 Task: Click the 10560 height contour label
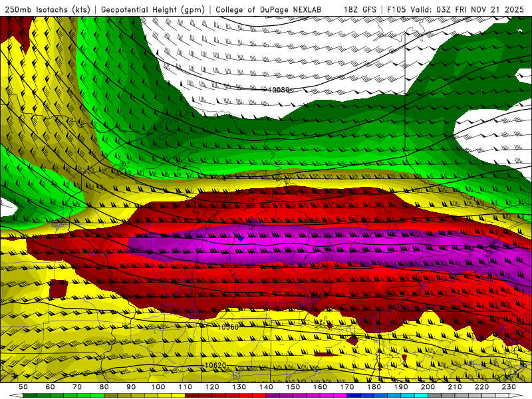tap(228, 327)
